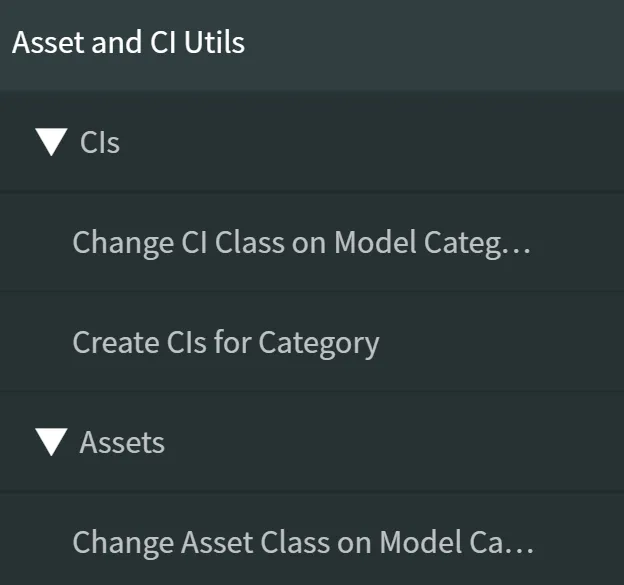Select the truncated Change Asset Class item
Screen dimensions: 624x585
point(303,542)
